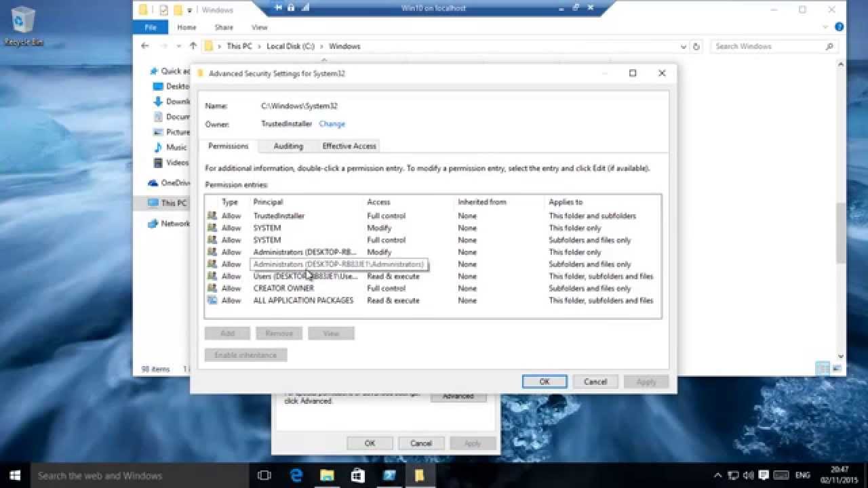Click the lock icon on remote session bar
The width and height of the screenshot is (868, 488).
pos(291,8)
